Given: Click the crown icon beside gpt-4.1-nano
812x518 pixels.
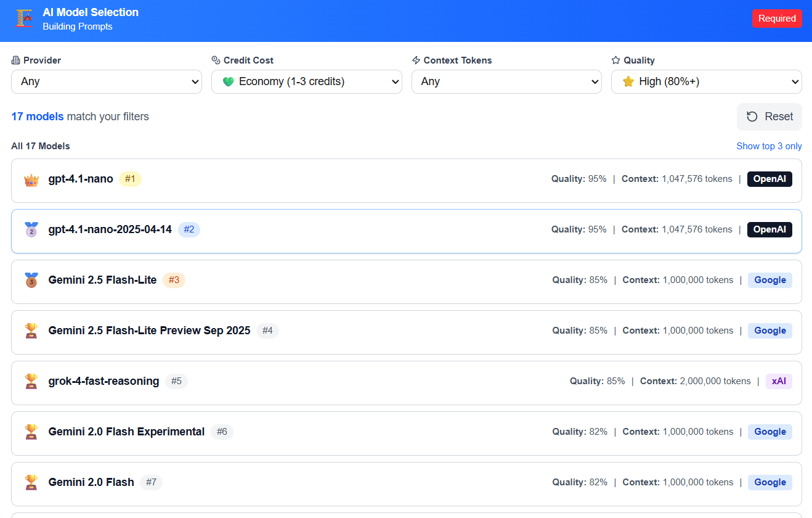Looking at the screenshot, I should coord(31,180).
